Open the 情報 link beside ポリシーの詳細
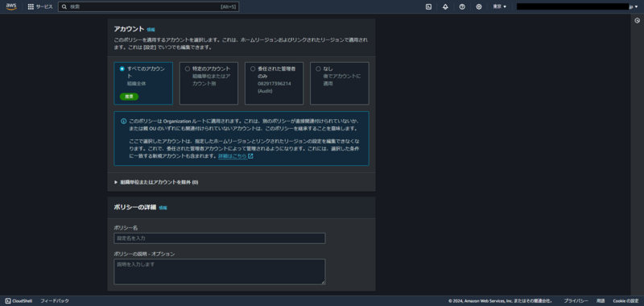 tap(163, 208)
